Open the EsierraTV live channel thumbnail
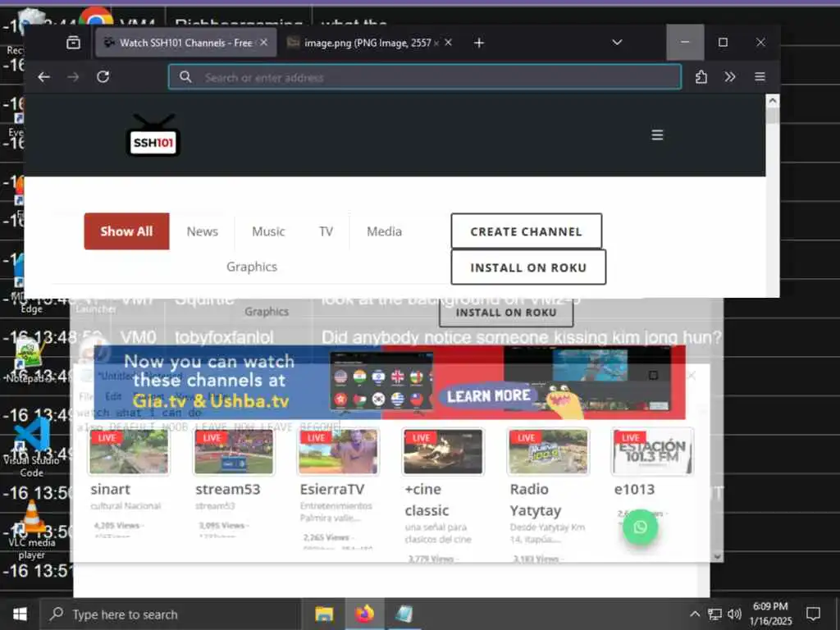 (x=338, y=452)
